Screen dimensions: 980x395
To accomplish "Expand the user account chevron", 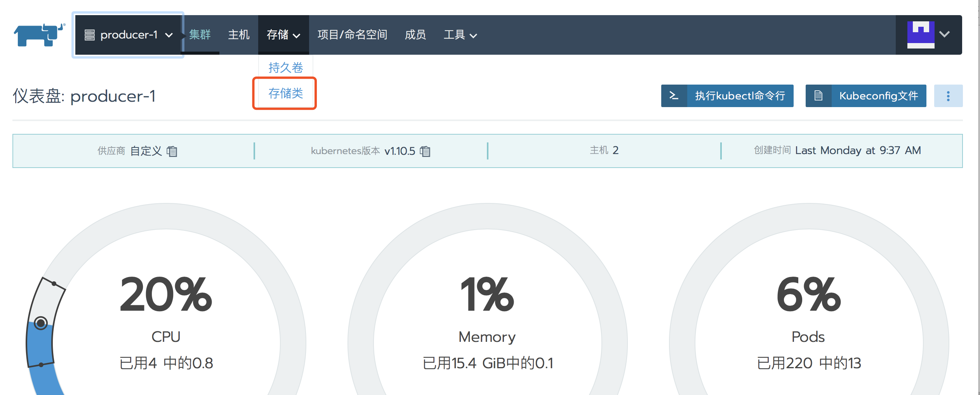I will [x=945, y=34].
